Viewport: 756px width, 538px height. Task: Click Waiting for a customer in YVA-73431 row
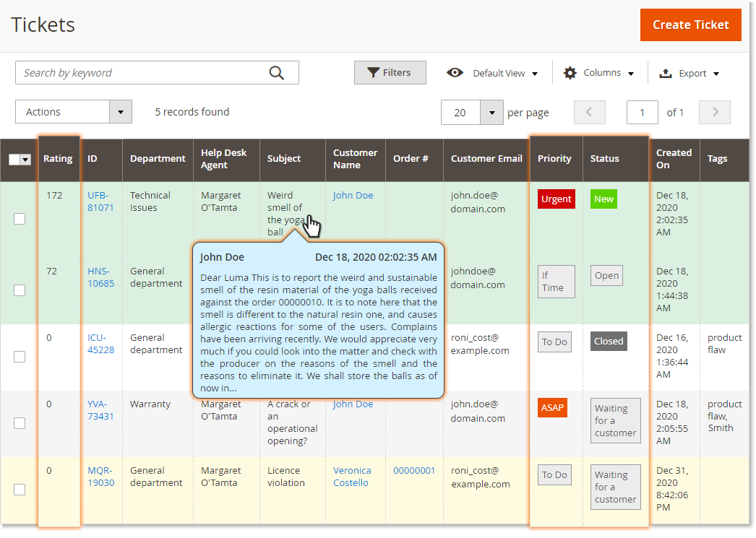(x=615, y=420)
